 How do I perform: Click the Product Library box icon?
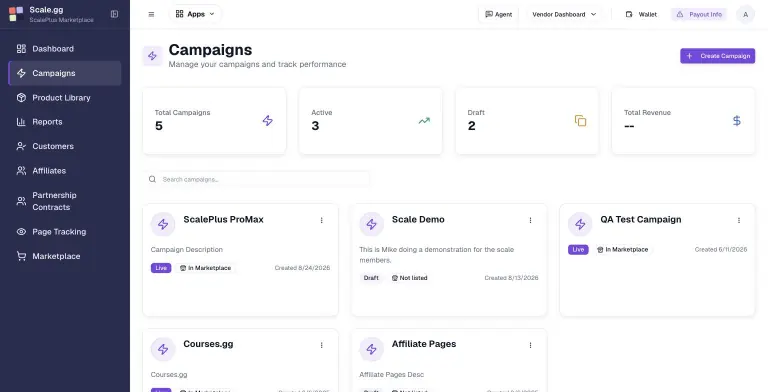coord(21,98)
